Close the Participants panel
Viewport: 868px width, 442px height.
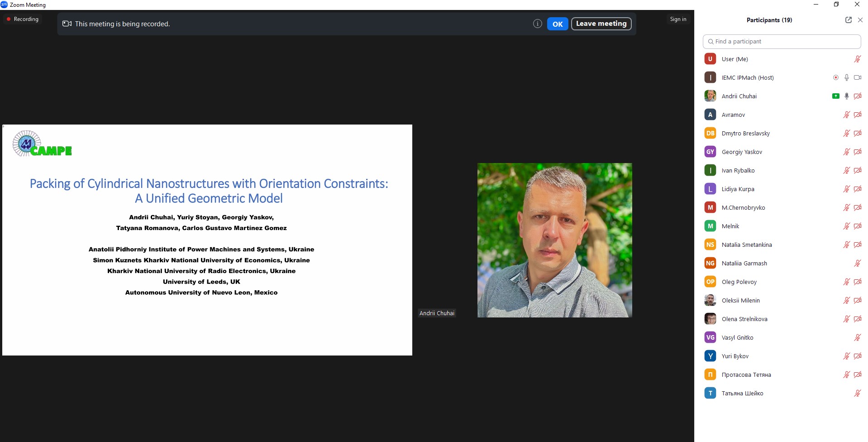860,20
